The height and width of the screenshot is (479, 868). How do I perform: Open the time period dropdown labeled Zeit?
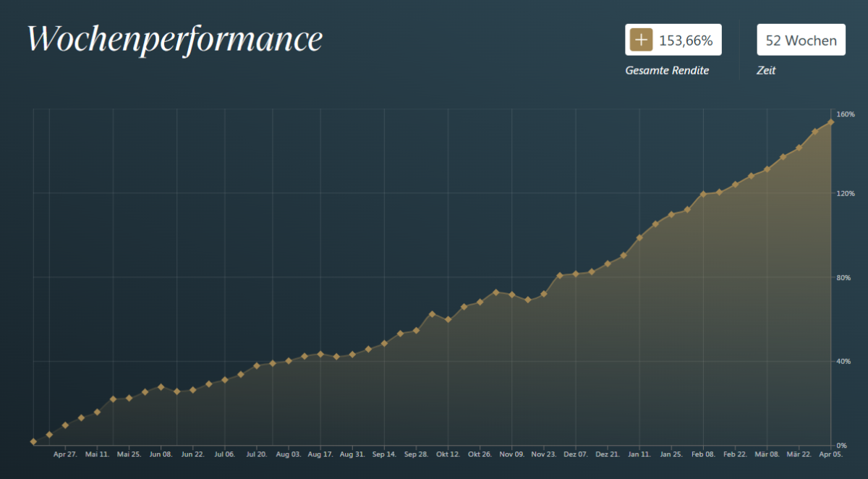801,39
